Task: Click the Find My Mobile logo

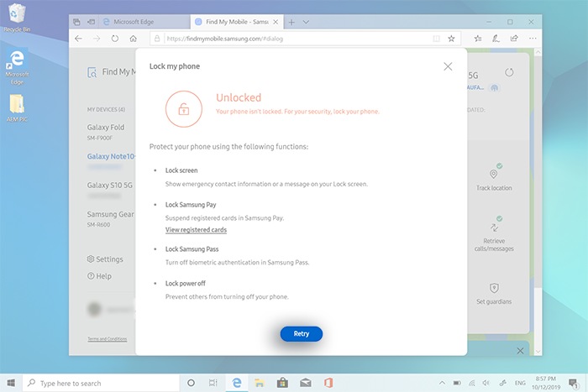Action: coord(111,72)
